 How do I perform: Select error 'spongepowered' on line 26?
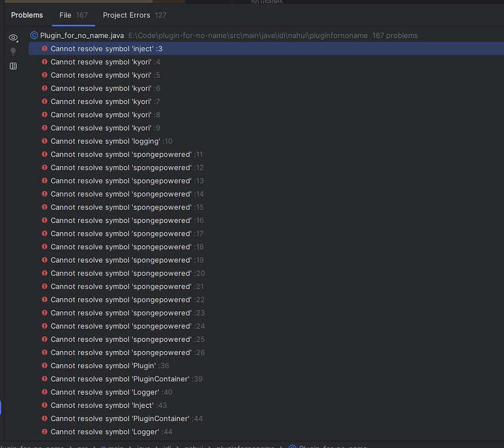[267, 352]
